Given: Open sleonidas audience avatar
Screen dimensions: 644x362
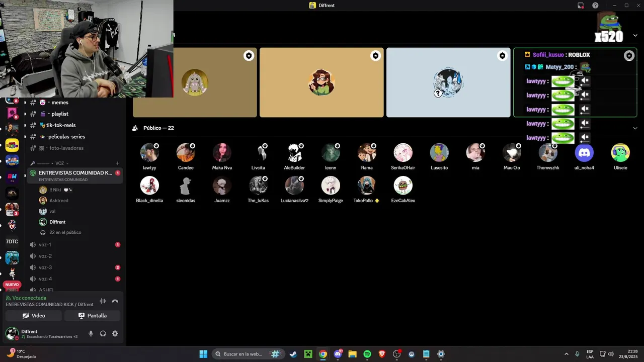Looking at the screenshot, I should (186, 186).
